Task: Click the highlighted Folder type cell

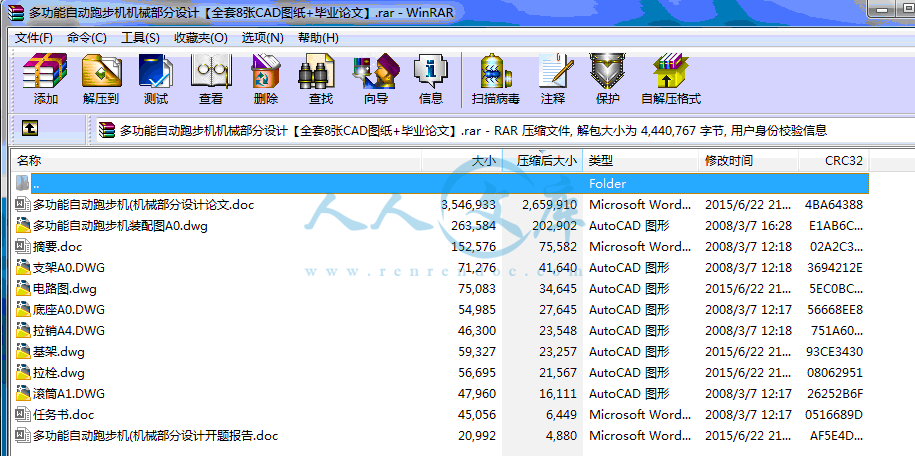Action: [x=607, y=183]
